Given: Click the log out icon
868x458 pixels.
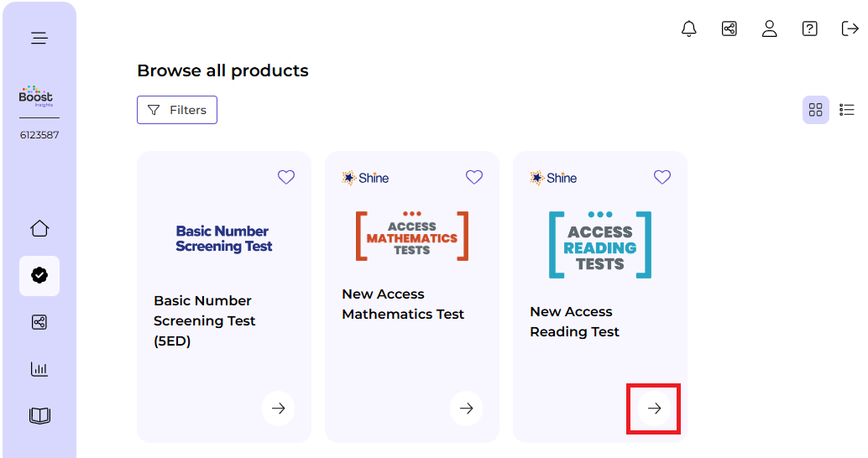Looking at the screenshot, I should point(850,29).
